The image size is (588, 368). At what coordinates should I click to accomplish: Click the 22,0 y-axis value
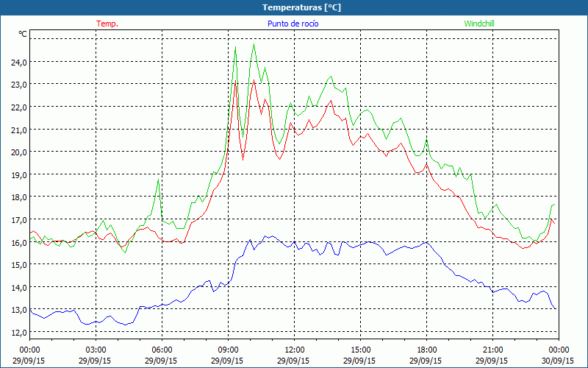pos(19,107)
